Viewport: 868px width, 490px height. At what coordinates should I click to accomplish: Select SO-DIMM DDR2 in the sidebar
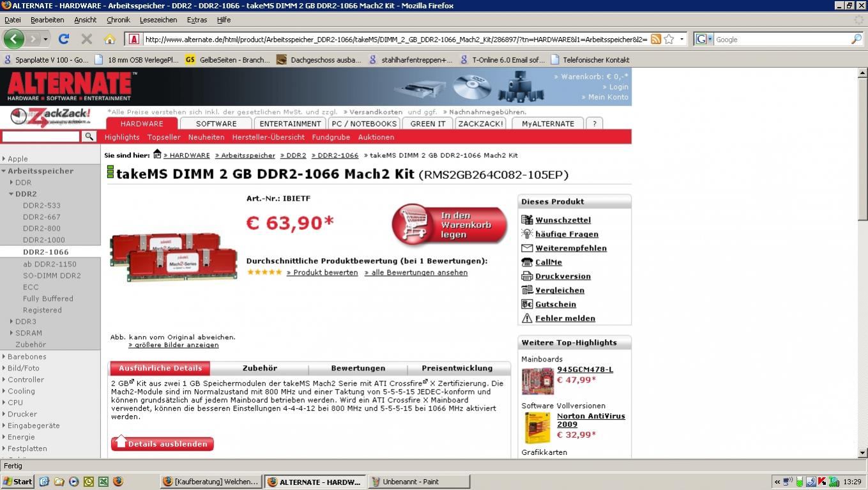point(52,275)
